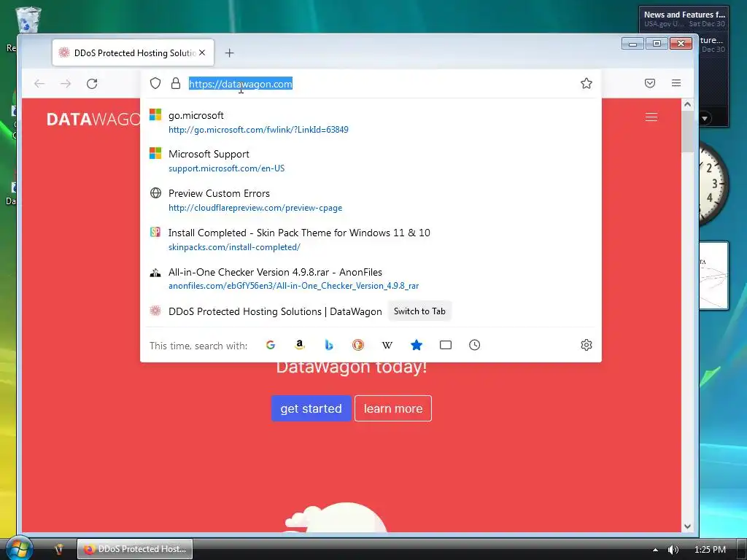Screen dimensions: 747x560
Task: Open the anonfiles.com rar URL suggestion
Action: coord(293,286)
